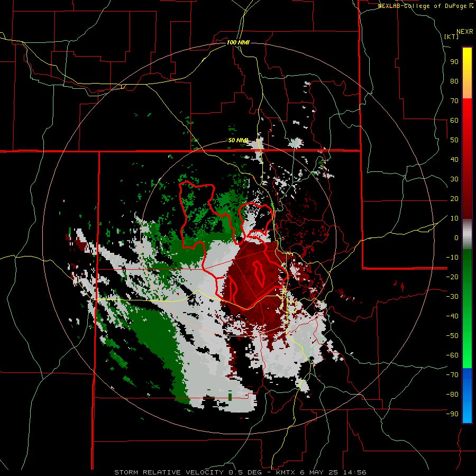Click the 50 value on velocity scale
476x476 pixels.
pos(454,140)
